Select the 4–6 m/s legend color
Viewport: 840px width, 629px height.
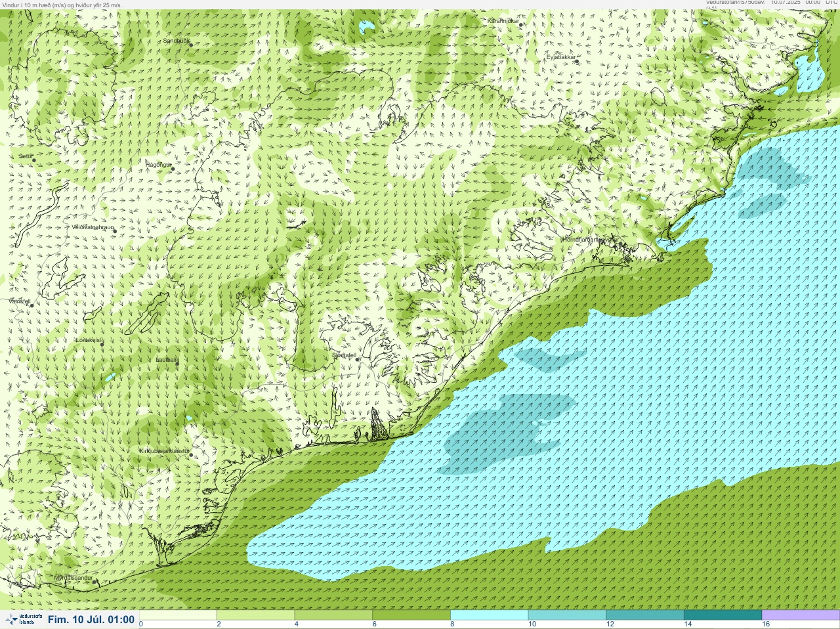coord(333,615)
